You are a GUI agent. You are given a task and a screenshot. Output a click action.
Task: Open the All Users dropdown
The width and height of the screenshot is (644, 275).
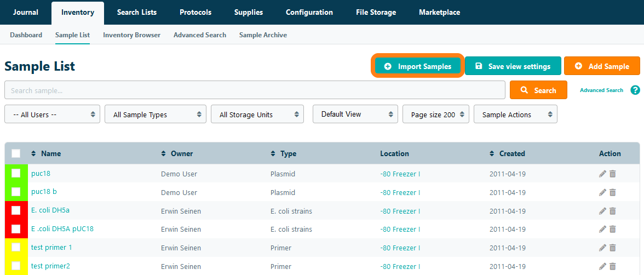point(52,114)
